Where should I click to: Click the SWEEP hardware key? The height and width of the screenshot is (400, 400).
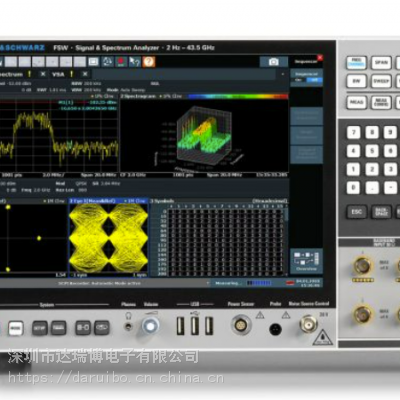(x=381, y=81)
